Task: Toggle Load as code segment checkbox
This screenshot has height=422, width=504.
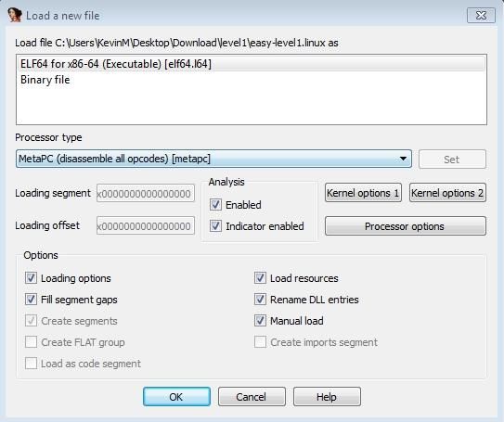Action: point(31,364)
